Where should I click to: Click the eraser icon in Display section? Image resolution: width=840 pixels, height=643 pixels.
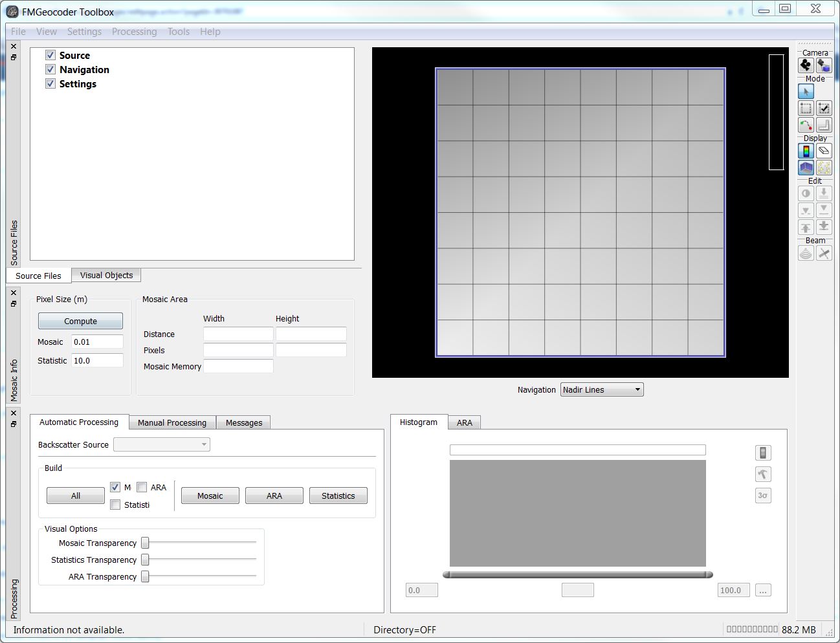[824, 151]
